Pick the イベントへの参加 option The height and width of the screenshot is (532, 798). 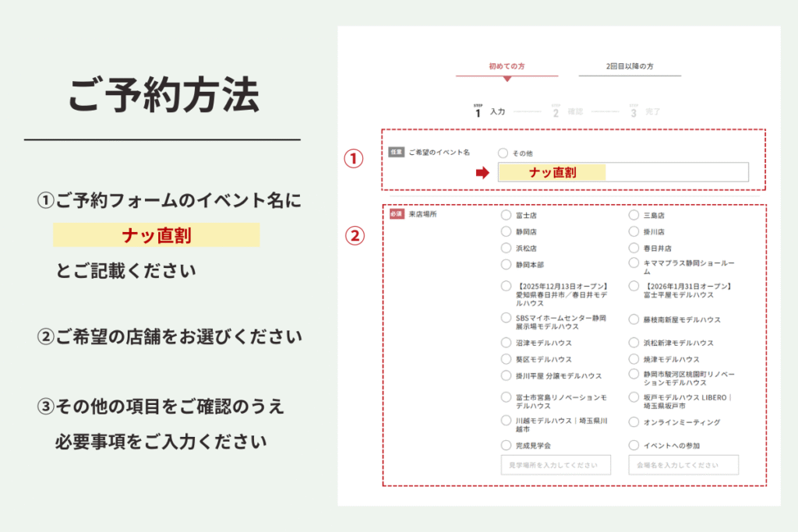[x=634, y=446]
